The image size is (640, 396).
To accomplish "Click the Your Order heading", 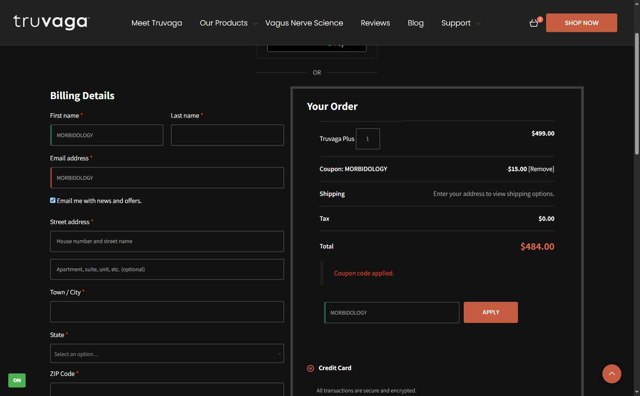I will (332, 107).
